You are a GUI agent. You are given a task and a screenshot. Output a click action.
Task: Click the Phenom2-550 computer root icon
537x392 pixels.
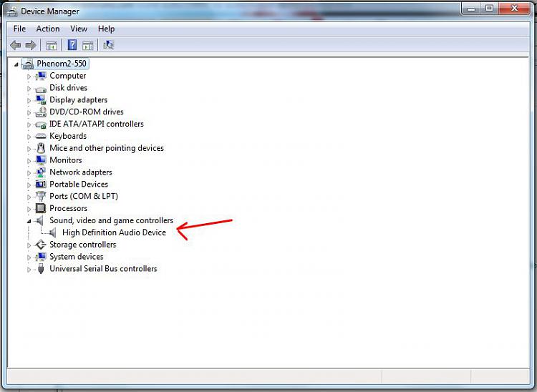pos(28,64)
